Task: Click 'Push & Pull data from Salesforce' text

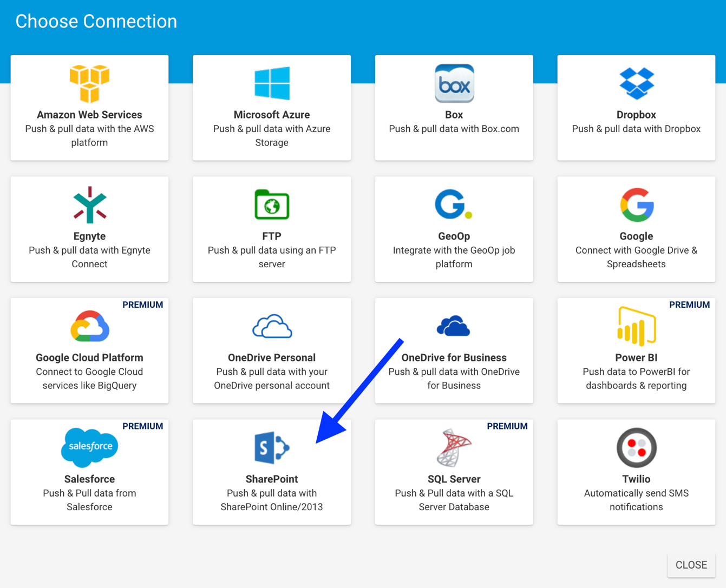Action: pos(90,500)
